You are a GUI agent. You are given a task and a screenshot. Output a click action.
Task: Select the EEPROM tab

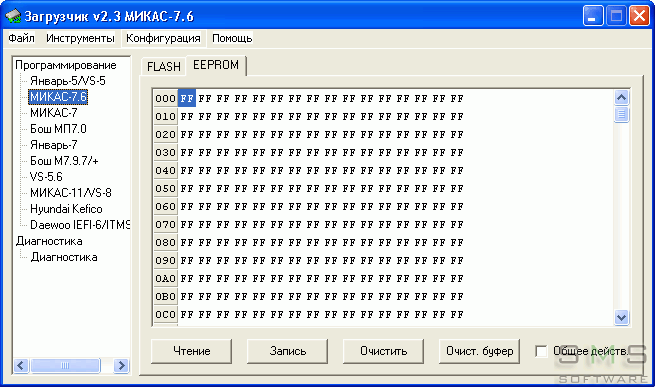pos(216,65)
